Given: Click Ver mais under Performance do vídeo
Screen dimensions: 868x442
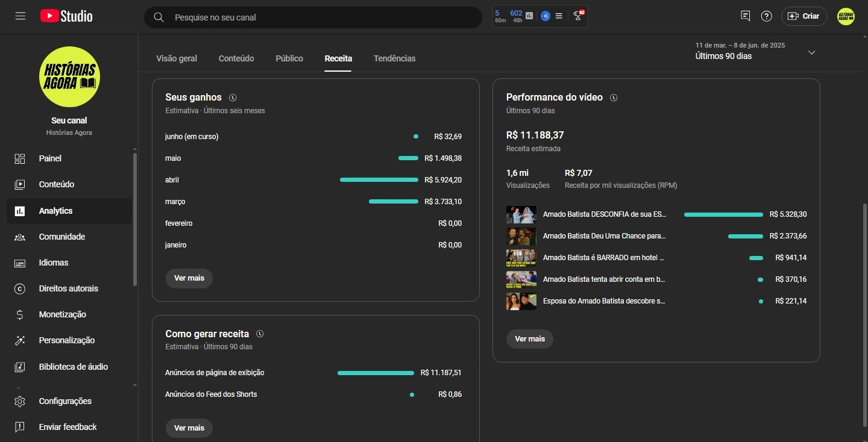Looking at the screenshot, I should pos(530,339).
